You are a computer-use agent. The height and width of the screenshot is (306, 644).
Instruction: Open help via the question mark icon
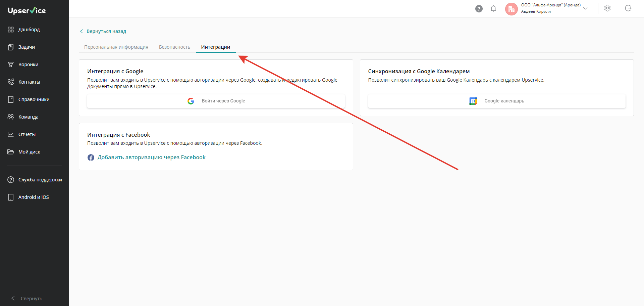pos(479,9)
